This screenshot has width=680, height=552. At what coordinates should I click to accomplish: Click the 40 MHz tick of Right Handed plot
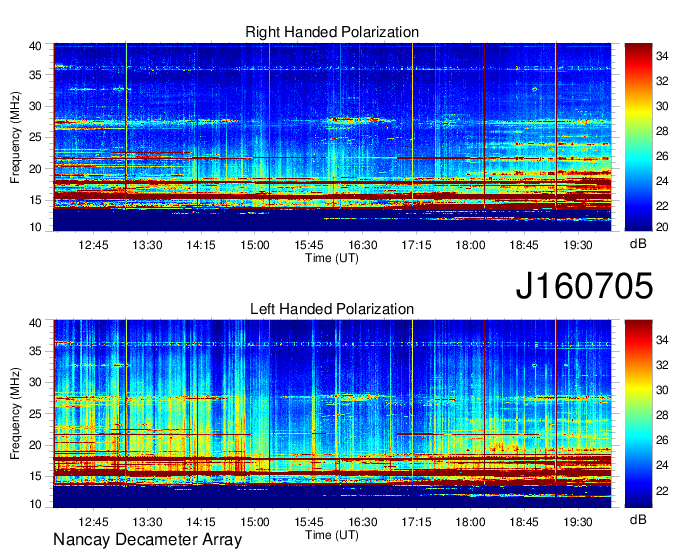click(x=35, y=46)
